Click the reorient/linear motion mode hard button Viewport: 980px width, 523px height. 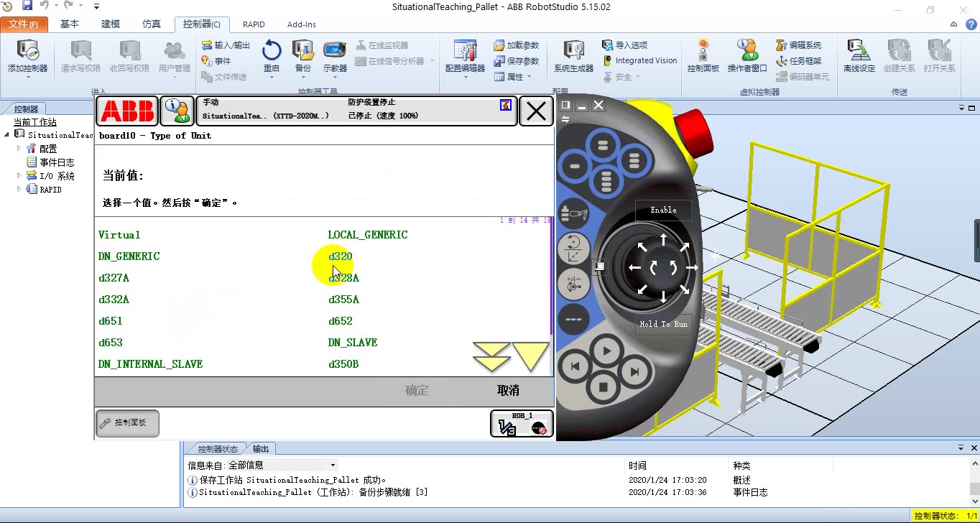coord(573,248)
